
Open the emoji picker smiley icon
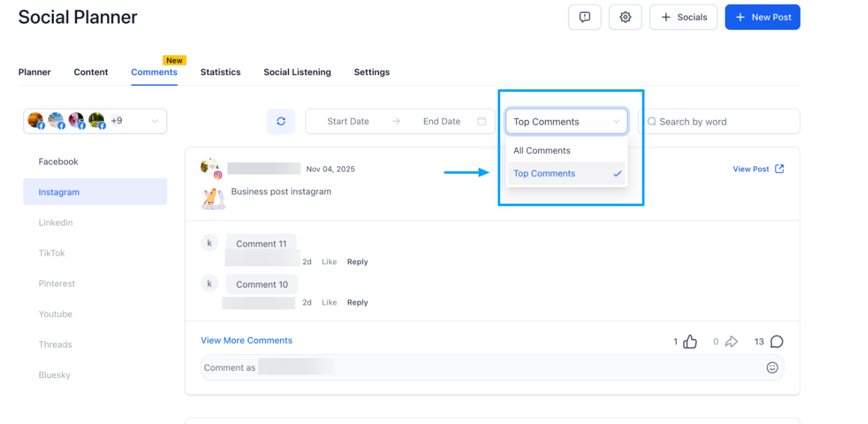click(x=772, y=367)
